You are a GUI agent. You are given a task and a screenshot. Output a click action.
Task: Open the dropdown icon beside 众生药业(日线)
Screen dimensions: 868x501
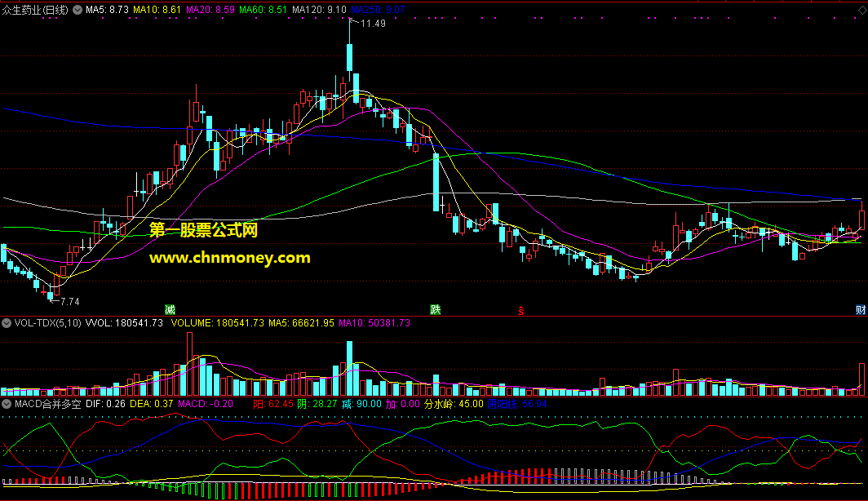coord(77,10)
